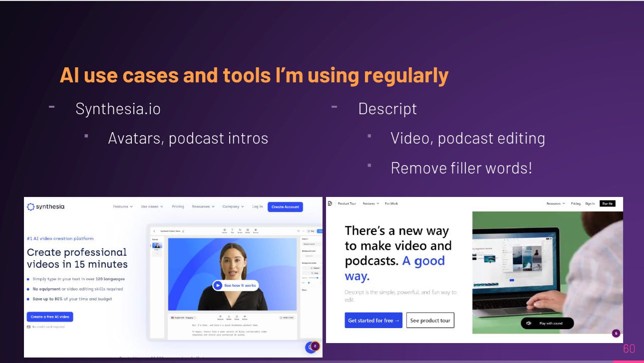The image size is (644, 363).
Task: Open Pricing in the Descript navigation
Action: (576, 203)
